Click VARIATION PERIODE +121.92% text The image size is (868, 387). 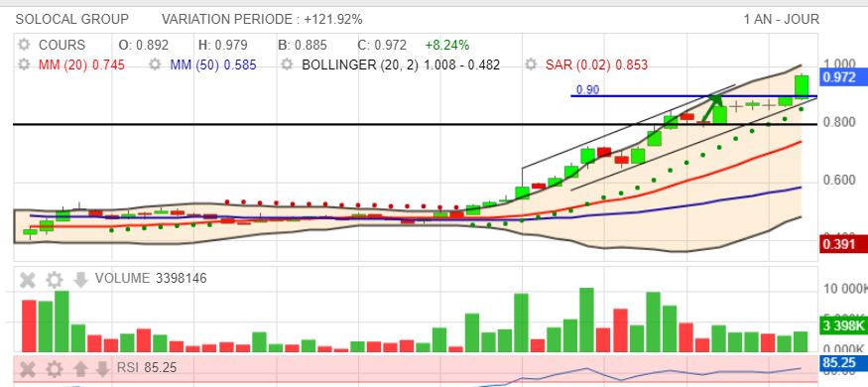[262, 20]
